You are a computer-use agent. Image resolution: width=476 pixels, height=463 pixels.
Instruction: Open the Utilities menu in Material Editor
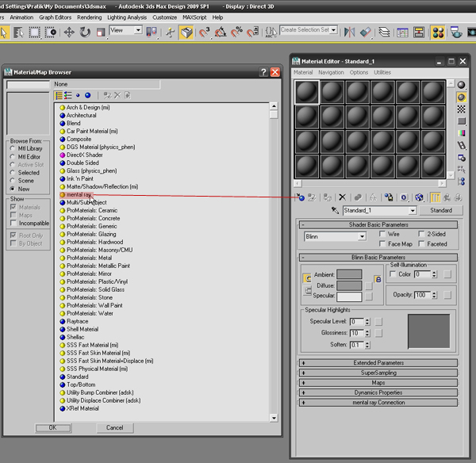pyautogui.click(x=382, y=72)
